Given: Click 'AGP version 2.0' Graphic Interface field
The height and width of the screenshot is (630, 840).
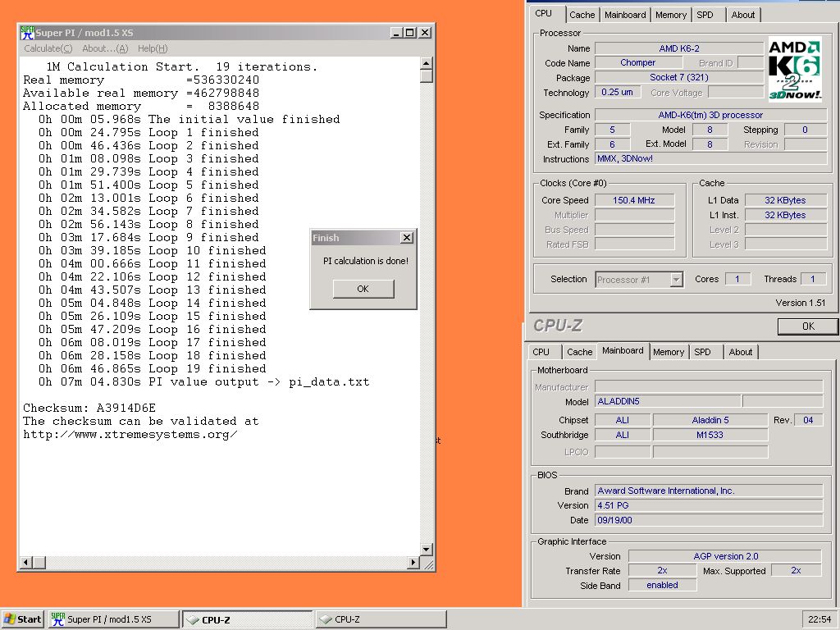Looking at the screenshot, I should coord(725,556).
